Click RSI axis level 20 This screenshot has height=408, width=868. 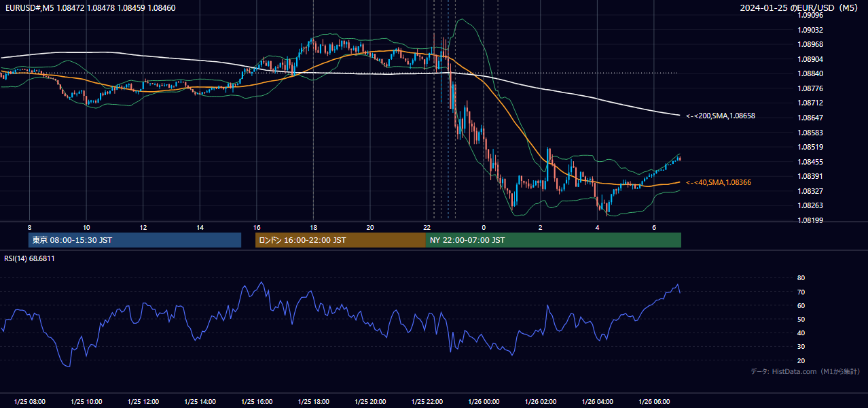click(801, 360)
